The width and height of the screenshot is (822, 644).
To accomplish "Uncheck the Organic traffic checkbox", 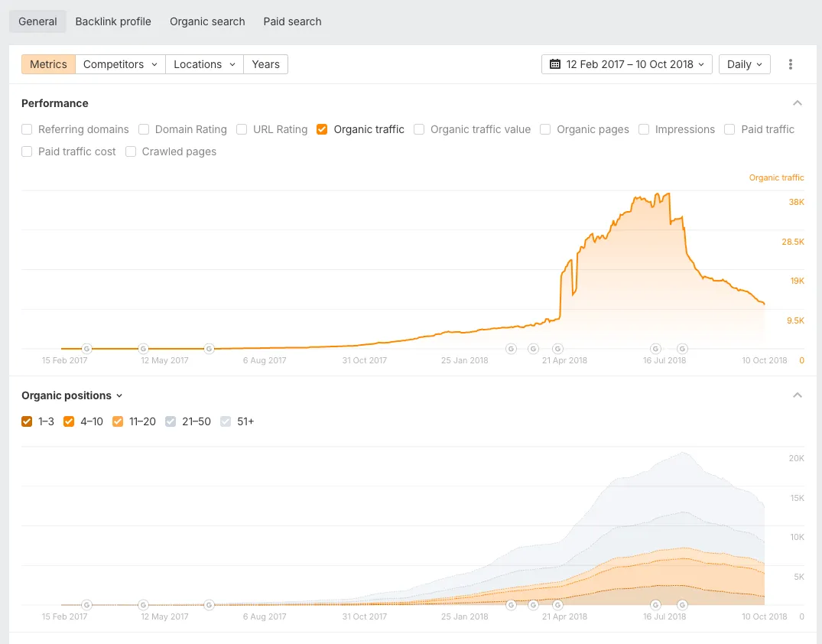I will click(322, 129).
